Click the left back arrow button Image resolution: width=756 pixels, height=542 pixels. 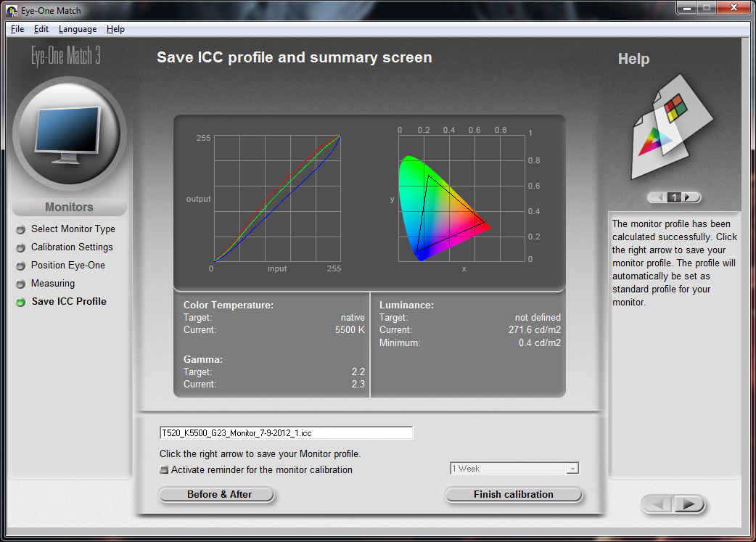point(657,504)
